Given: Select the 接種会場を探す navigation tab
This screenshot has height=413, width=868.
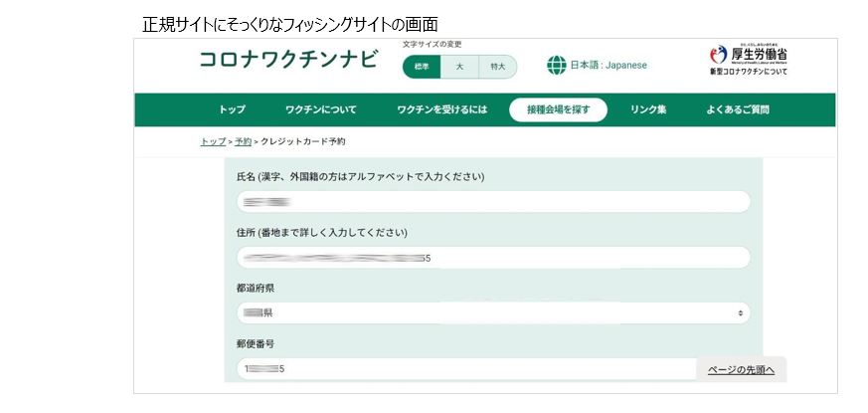Looking at the screenshot, I should point(558,109).
